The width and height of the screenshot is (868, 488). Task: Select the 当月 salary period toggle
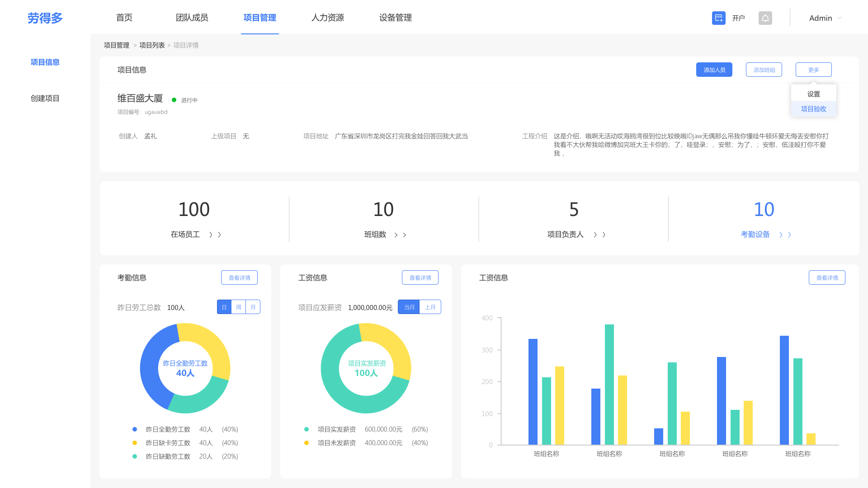[409, 307]
